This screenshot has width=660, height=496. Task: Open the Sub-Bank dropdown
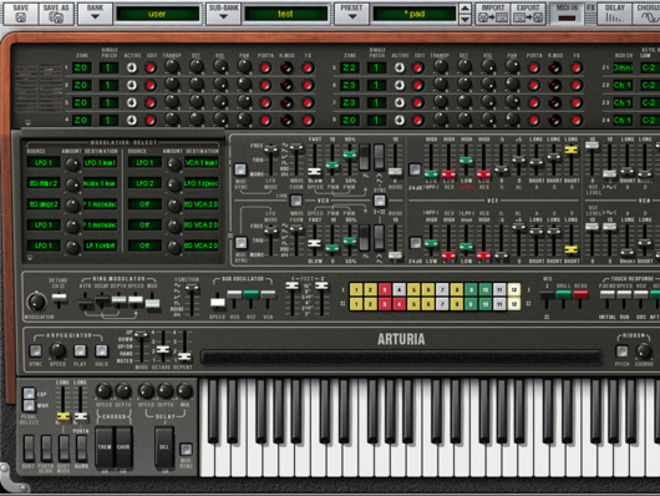pyautogui.click(x=224, y=13)
